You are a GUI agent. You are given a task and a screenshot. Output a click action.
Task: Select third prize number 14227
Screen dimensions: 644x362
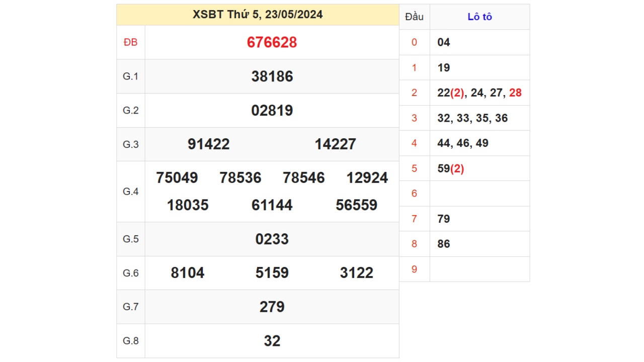(x=335, y=144)
